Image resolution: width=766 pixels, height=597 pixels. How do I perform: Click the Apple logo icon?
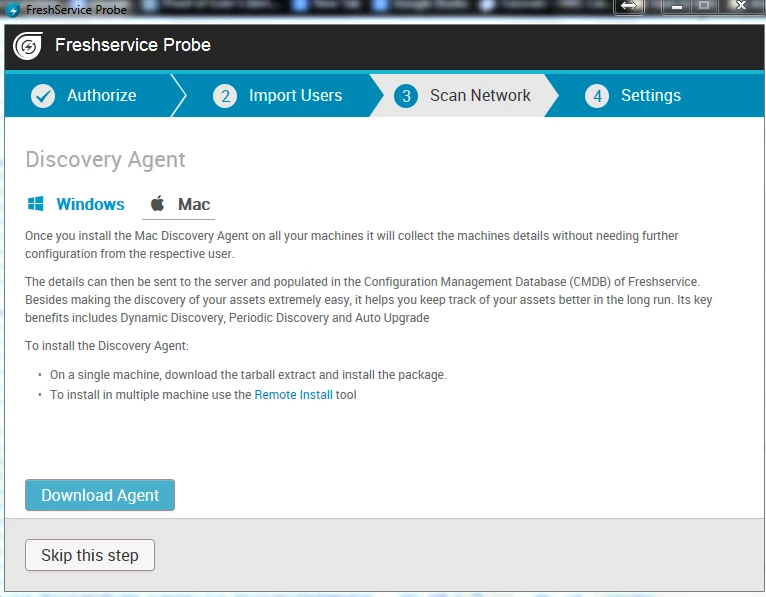(x=157, y=203)
